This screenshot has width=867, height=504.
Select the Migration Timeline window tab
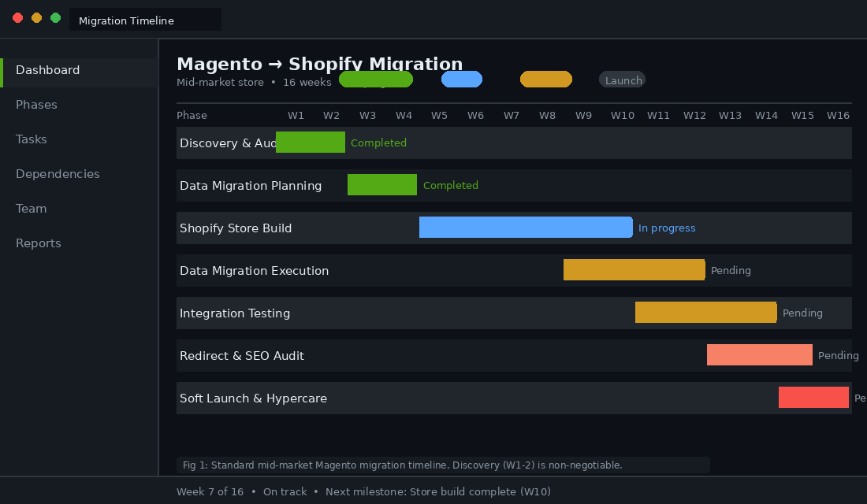pos(145,20)
